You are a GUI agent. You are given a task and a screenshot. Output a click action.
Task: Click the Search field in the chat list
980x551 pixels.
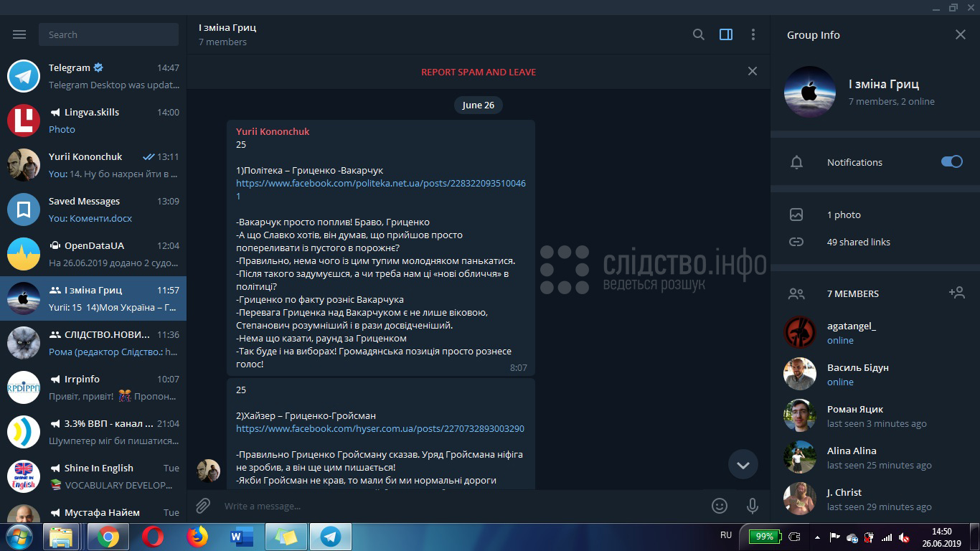click(x=109, y=34)
